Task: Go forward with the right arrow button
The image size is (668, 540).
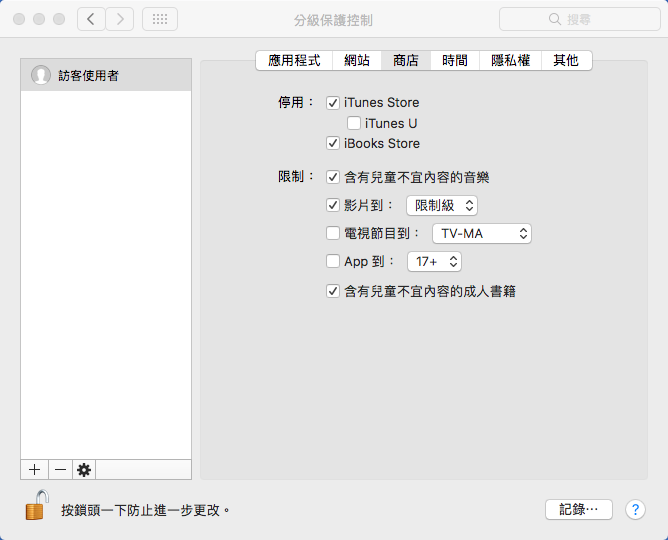Action: 120,19
